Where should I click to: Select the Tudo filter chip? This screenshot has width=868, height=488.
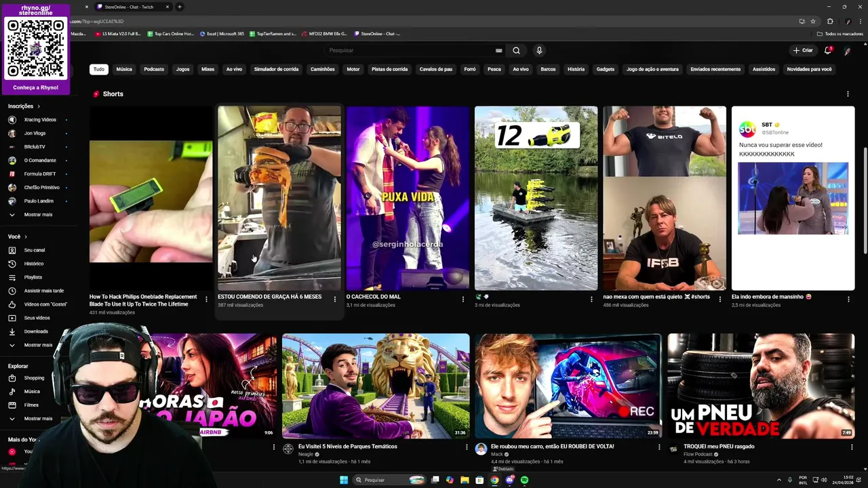(x=99, y=69)
